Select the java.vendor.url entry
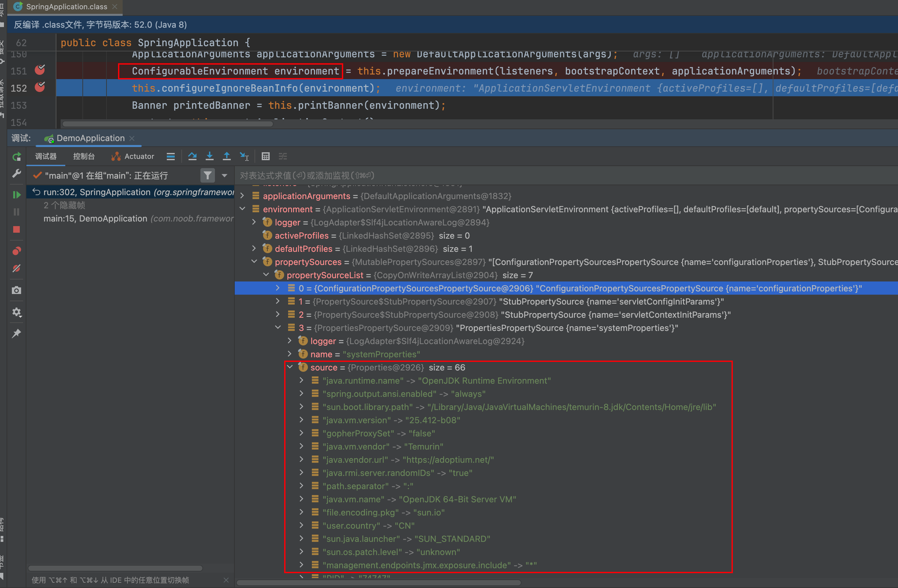The height and width of the screenshot is (588, 898). coord(566,460)
